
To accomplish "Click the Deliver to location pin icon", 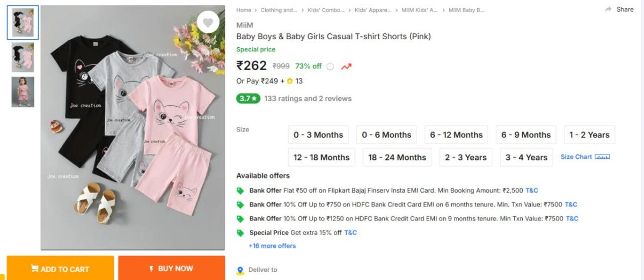I will (240, 270).
